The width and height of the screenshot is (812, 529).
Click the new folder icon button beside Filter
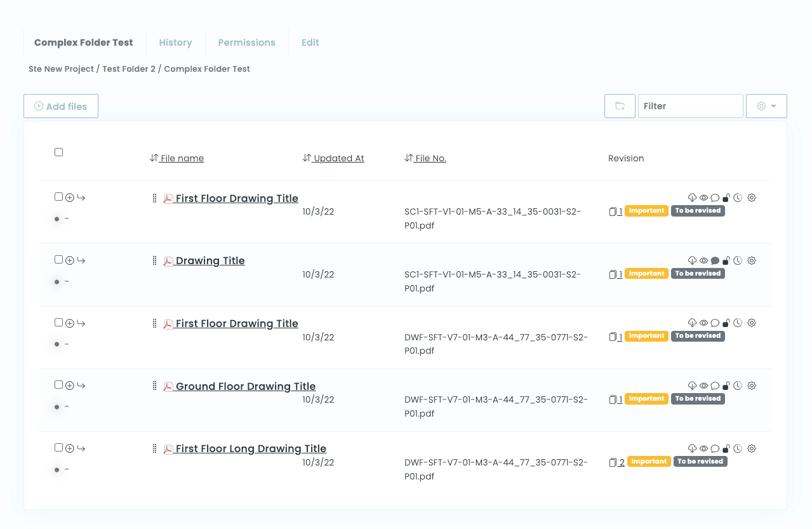click(620, 106)
